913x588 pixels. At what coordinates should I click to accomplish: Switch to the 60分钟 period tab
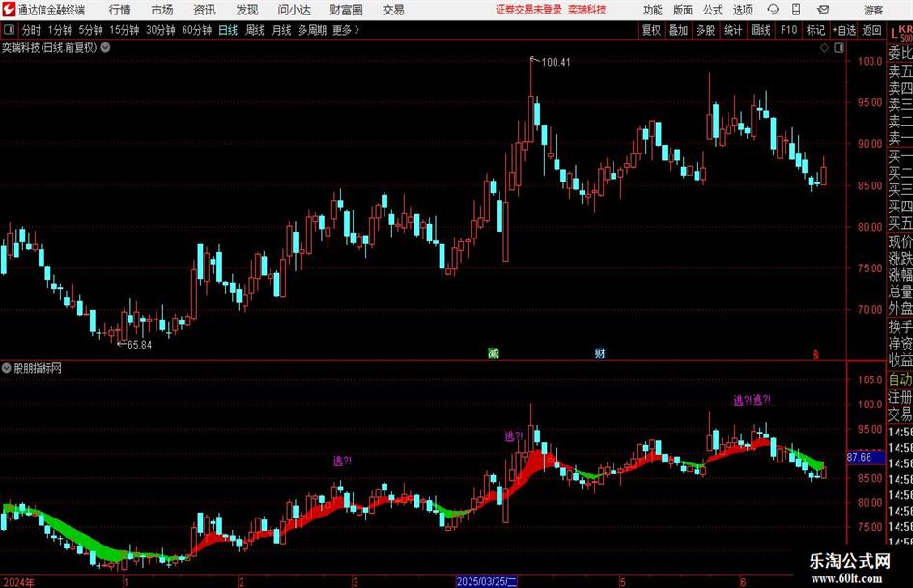pyautogui.click(x=196, y=30)
